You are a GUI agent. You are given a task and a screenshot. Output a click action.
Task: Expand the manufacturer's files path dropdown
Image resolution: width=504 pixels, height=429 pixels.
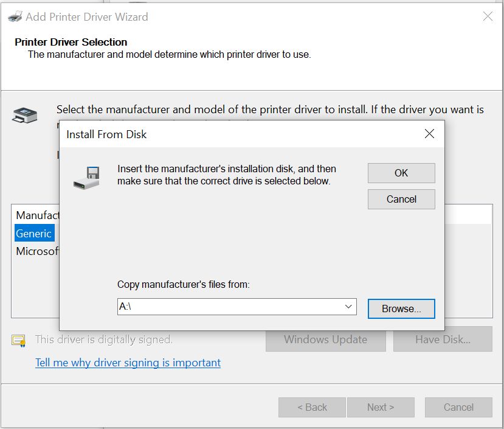(348, 307)
